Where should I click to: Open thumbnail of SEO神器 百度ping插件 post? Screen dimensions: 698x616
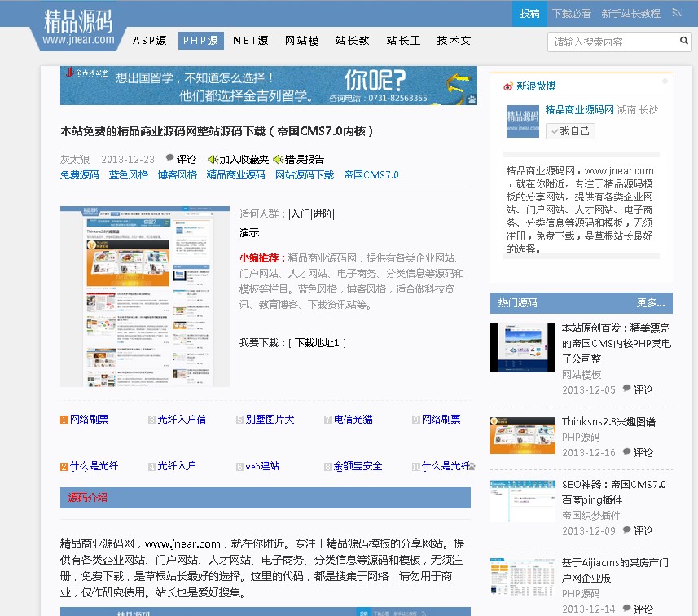pyautogui.click(x=523, y=501)
